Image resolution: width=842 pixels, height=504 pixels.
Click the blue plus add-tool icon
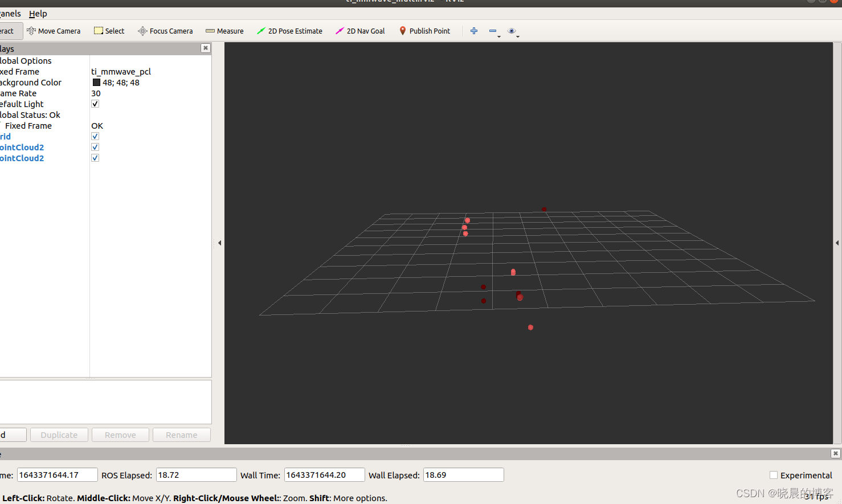pyautogui.click(x=474, y=31)
